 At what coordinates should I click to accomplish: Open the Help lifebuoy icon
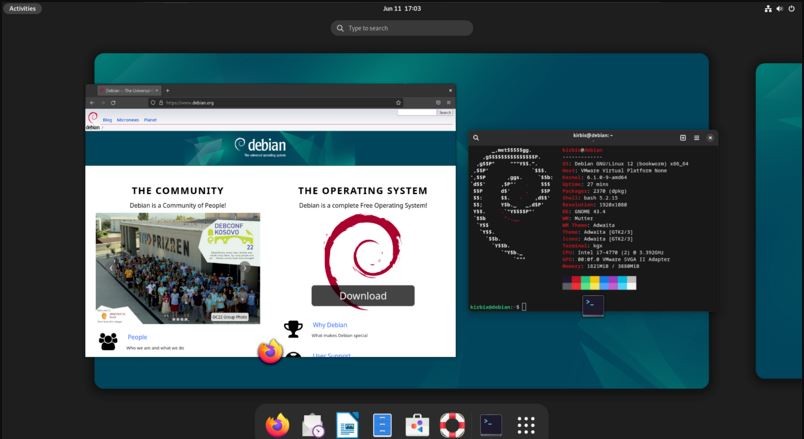452,425
